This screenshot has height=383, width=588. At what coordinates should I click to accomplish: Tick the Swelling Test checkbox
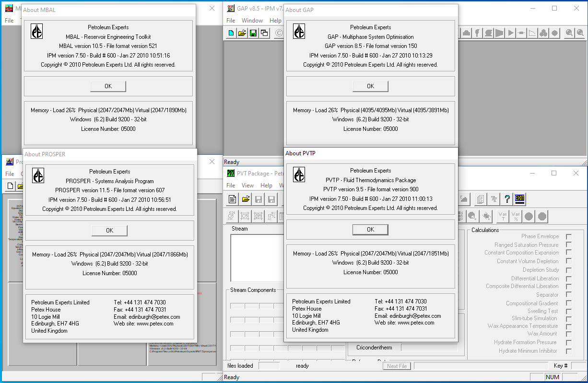tap(569, 311)
